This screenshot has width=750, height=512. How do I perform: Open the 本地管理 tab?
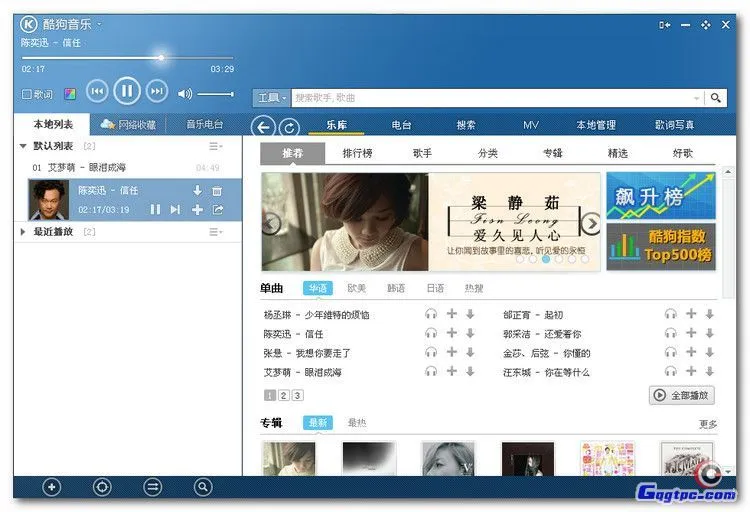596,125
